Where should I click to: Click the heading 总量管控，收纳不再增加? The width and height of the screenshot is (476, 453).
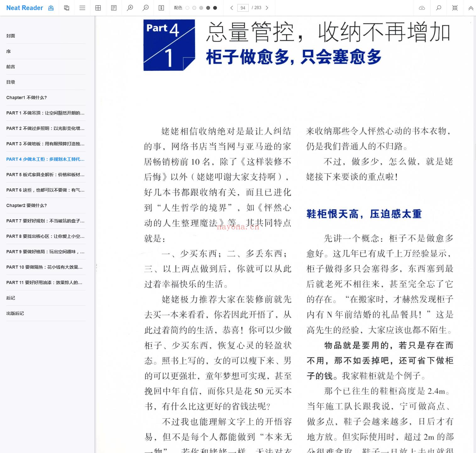coord(328,32)
